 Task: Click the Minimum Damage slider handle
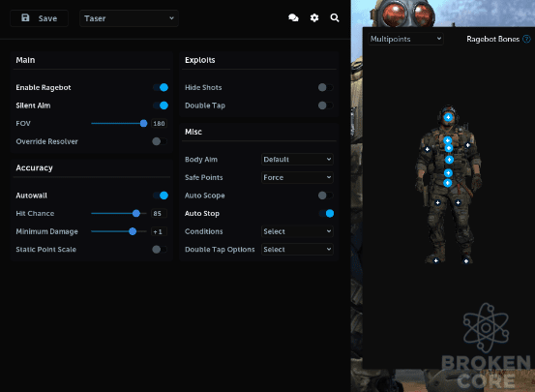point(133,231)
